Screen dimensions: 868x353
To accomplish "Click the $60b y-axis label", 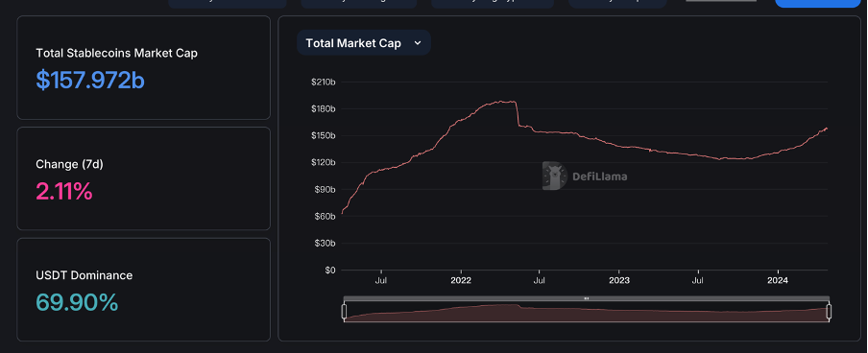I will 325,217.
